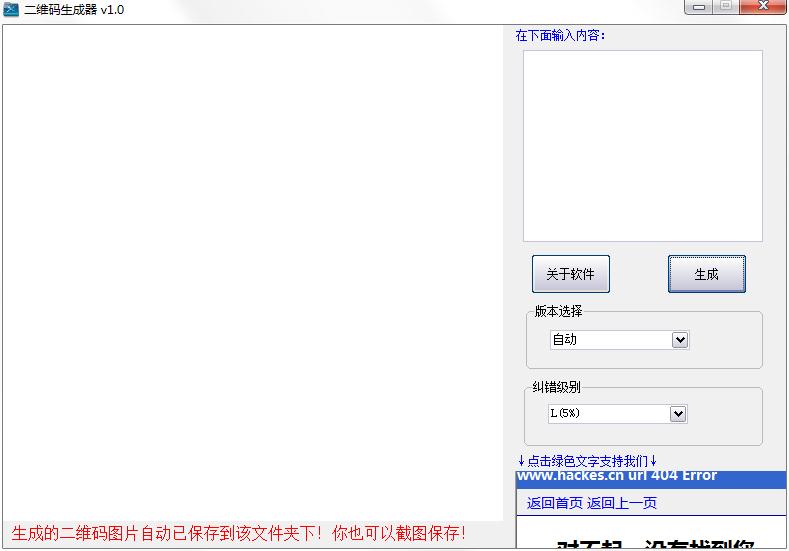Minimize the 二维码生成器 window
This screenshot has height=551, width=789.
[x=698, y=7]
